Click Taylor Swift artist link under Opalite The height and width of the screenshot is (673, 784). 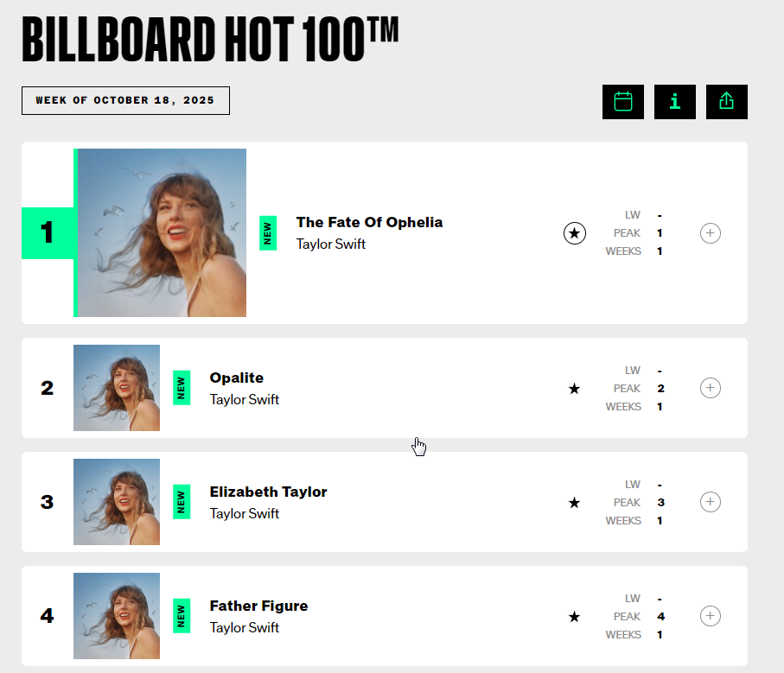click(245, 399)
